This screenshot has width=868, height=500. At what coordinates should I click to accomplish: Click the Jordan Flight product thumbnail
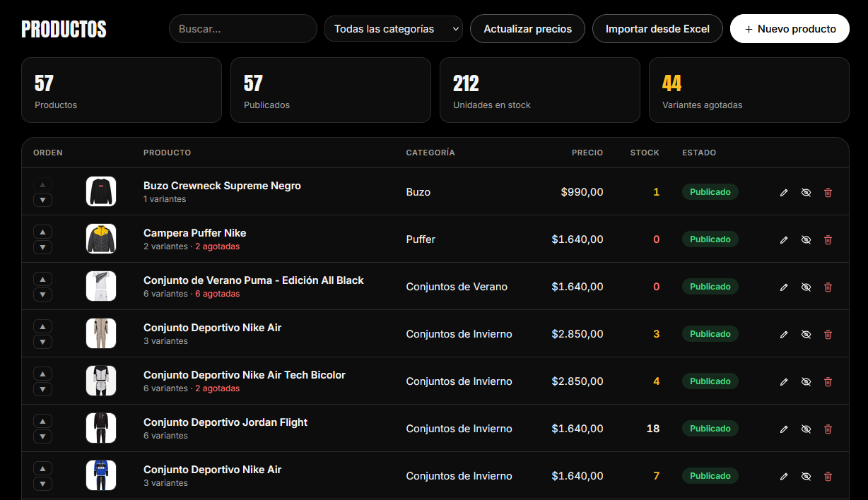coord(101,428)
